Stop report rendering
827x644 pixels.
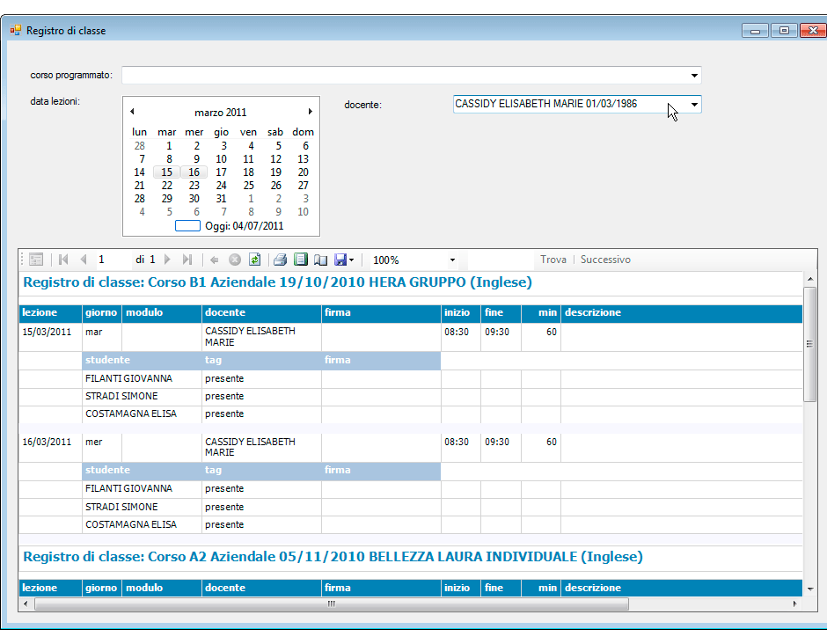click(x=235, y=260)
